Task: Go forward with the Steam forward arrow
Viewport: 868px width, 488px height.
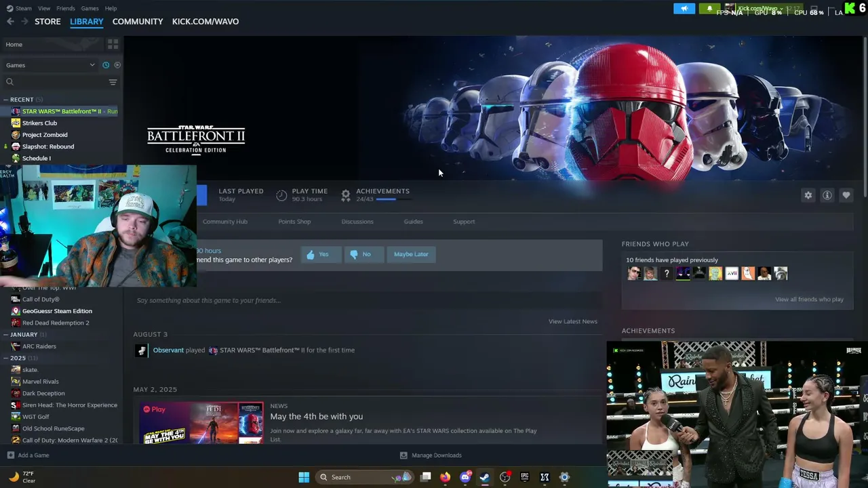Action: [x=25, y=22]
